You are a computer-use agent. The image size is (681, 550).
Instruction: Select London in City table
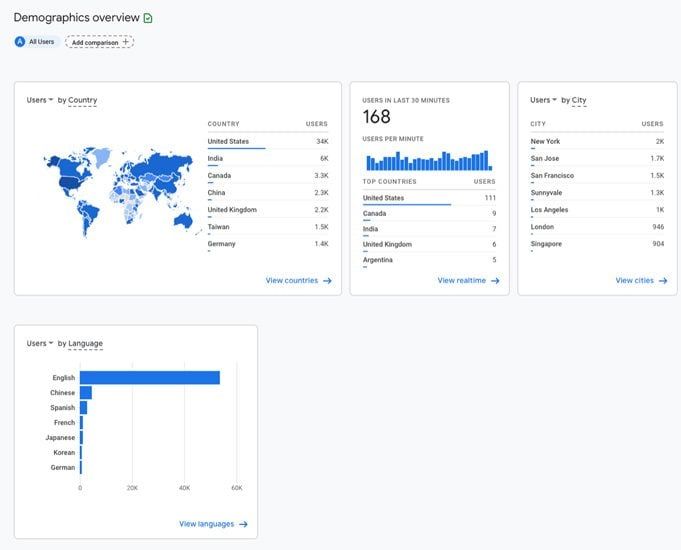pyautogui.click(x=597, y=227)
